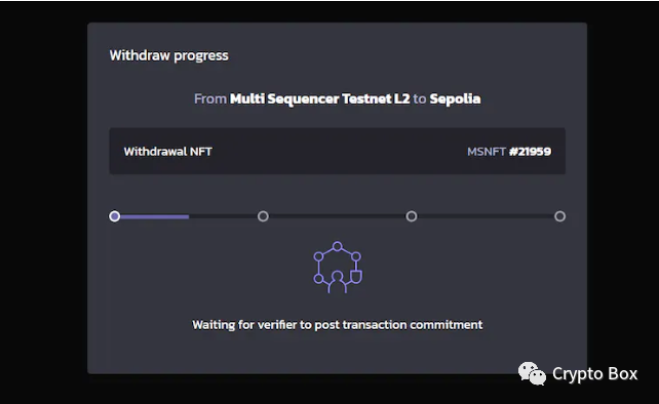Click the WeChat logo icon
Viewport: 659px width, 404px height.
(x=532, y=373)
